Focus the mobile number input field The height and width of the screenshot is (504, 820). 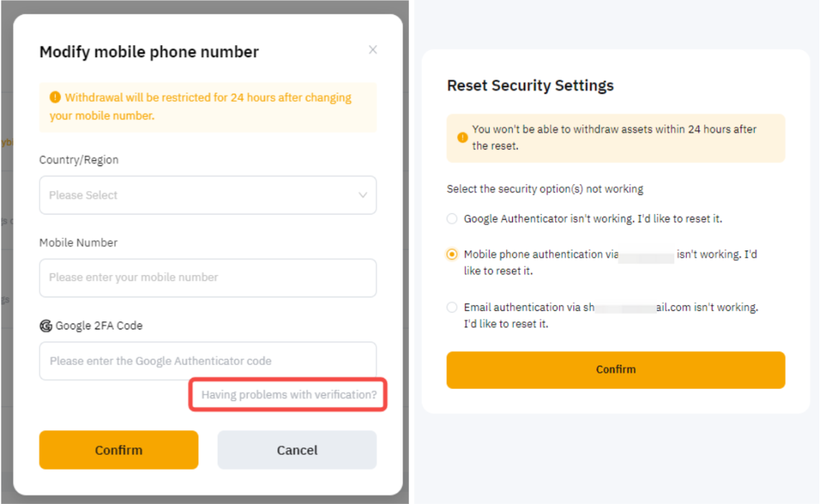(208, 278)
